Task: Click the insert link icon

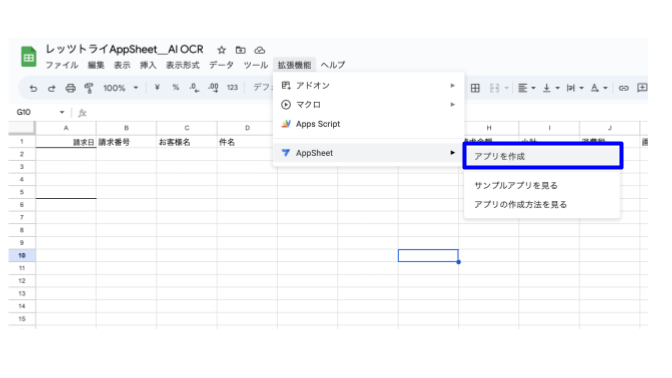Action: [623, 88]
